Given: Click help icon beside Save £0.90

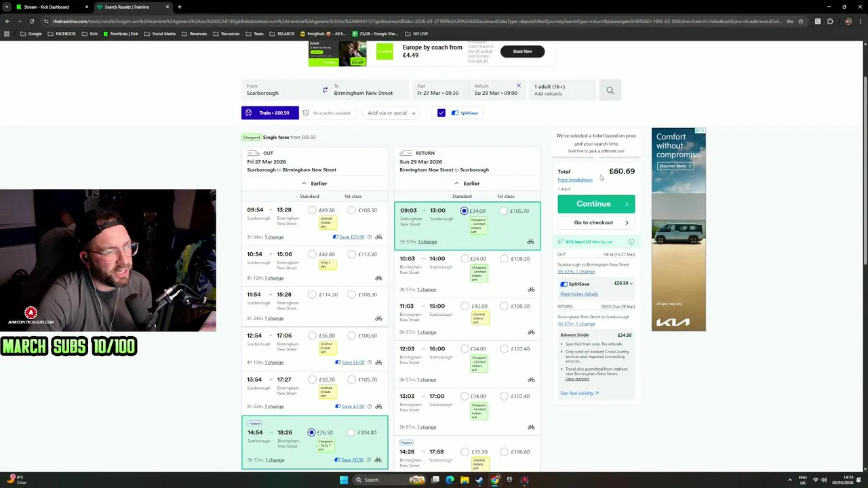Looking at the screenshot, I should pyautogui.click(x=368, y=460).
